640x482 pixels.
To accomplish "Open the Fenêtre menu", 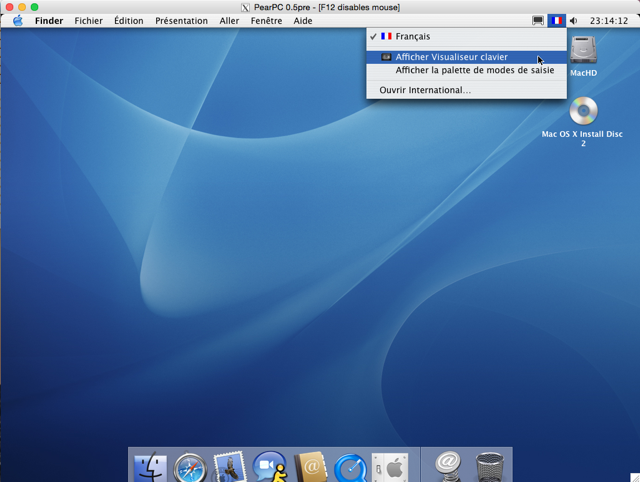I will click(x=266, y=21).
